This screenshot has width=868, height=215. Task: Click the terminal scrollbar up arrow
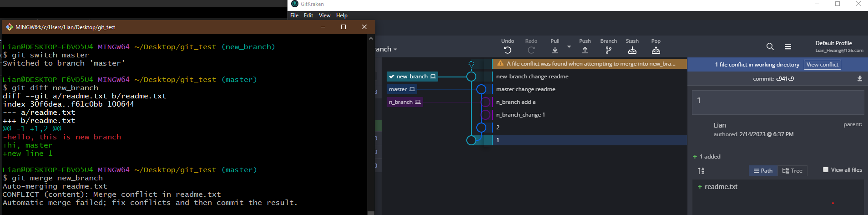[371, 38]
